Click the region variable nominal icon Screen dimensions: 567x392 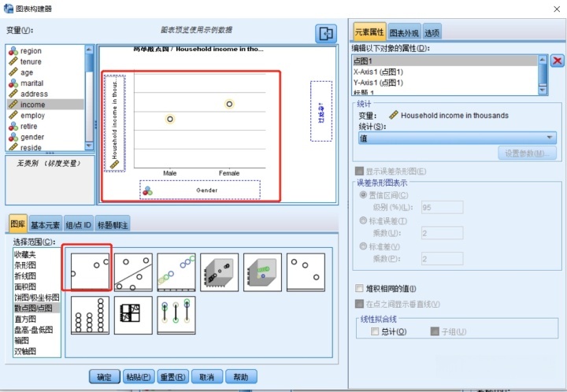coord(13,50)
